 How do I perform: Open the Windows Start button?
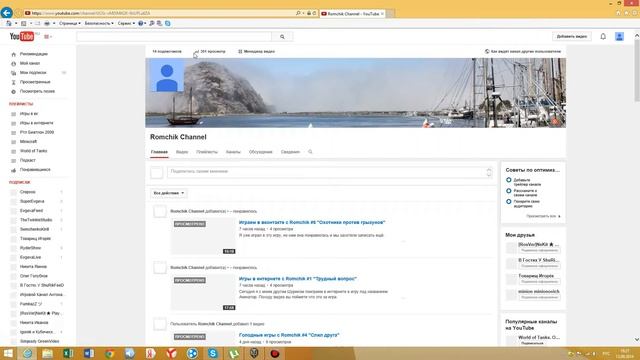pyautogui.click(x=8, y=353)
